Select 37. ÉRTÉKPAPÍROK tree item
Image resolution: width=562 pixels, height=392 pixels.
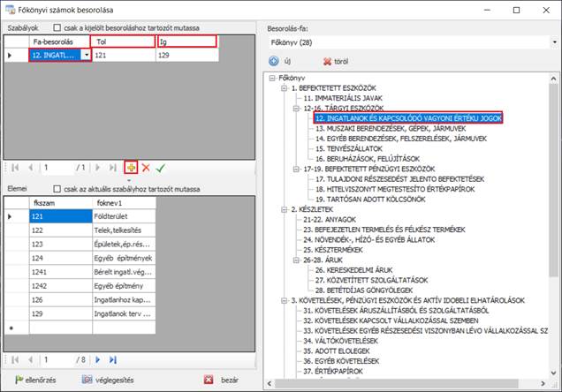333,371
